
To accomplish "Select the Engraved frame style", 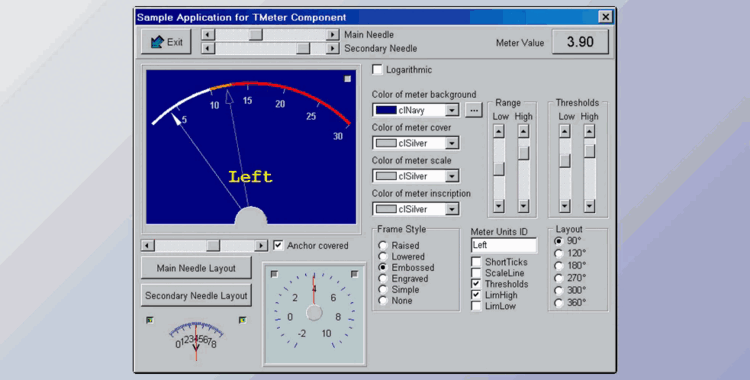I will click(x=383, y=279).
